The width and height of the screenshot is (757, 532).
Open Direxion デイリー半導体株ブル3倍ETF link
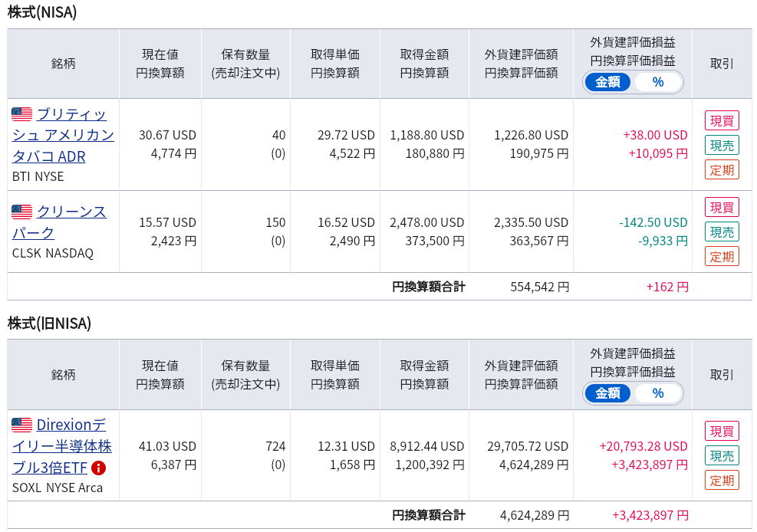point(62,446)
